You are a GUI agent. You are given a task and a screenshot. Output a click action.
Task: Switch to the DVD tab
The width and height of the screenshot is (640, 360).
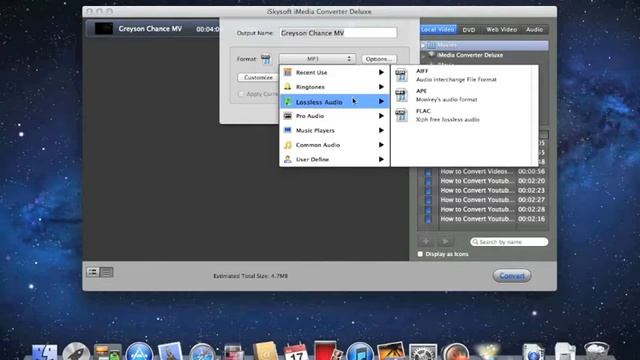(469, 29)
